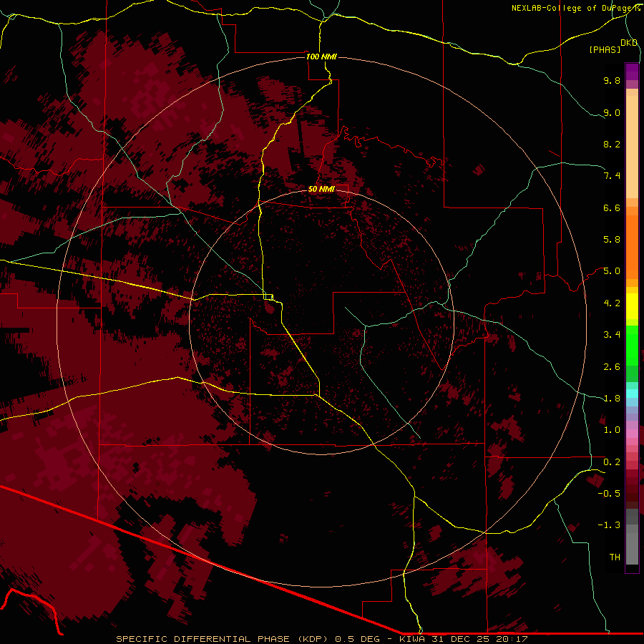The height and width of the screenshot is (644, 644).
Task: Pick the peach band beside the 8.2 value
Action: click(x=632, y=147)
